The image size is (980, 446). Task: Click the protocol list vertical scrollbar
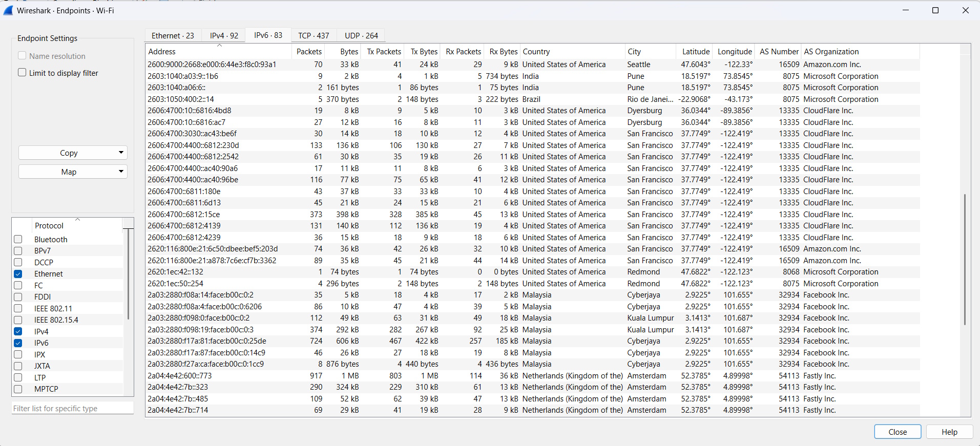[x=128, y=274]
